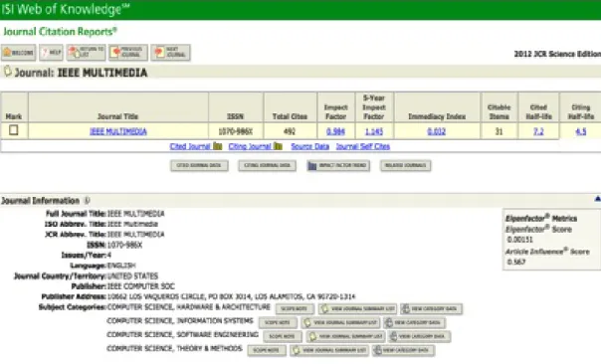The width and height of the screenshot is (601, 364).
Task: Open Scope Note for Software Engineering
Action: [283, 336]
